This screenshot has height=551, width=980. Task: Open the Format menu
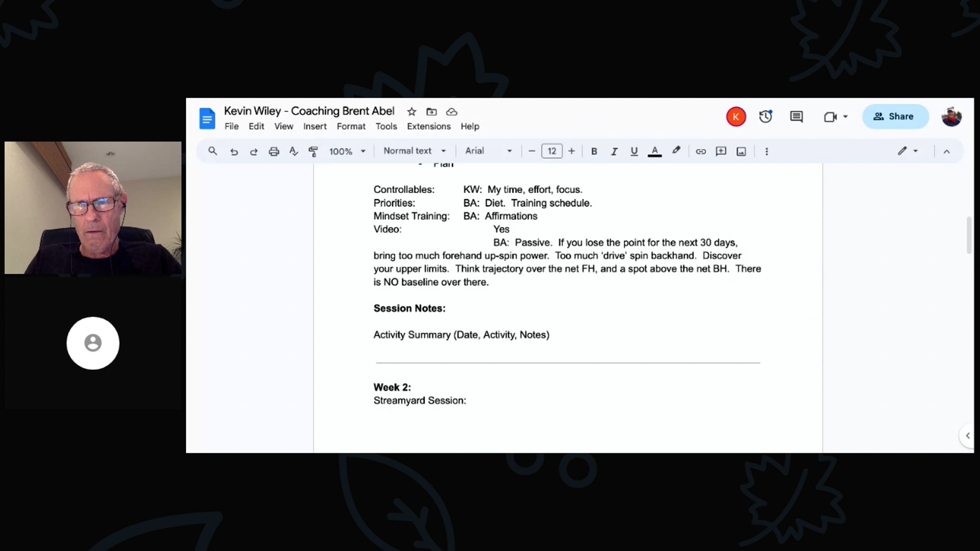[x=351, y=127]
